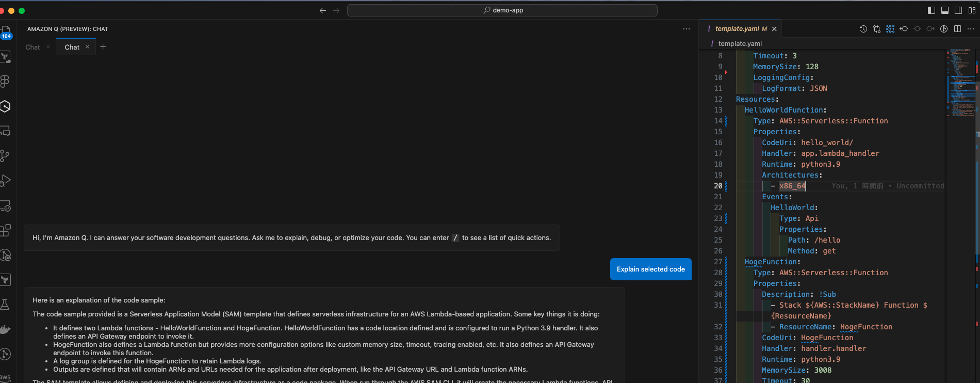This screenshot has height=383, width=980.
Task: Open the Explorer view with 104 badge
Action: click(5, 32)
